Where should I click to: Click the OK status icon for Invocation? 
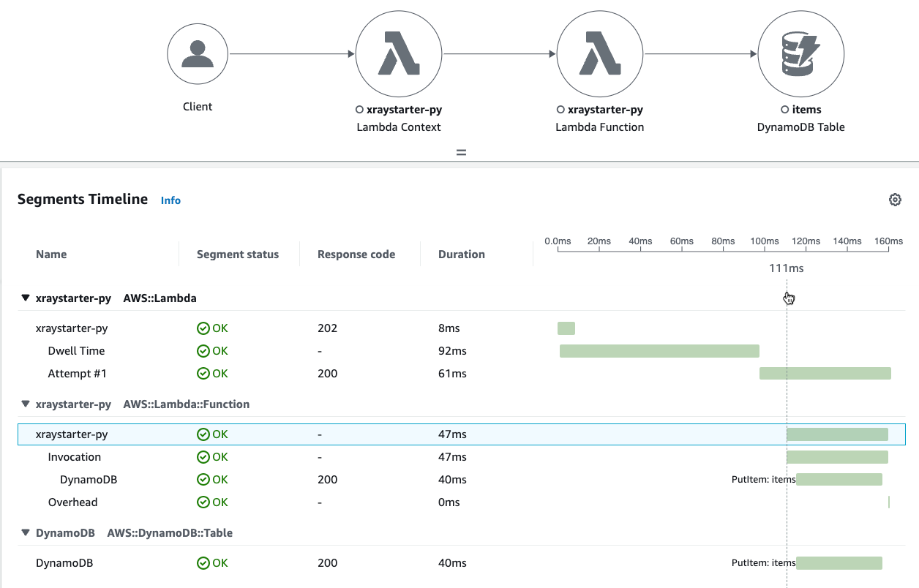coord(203,457)
